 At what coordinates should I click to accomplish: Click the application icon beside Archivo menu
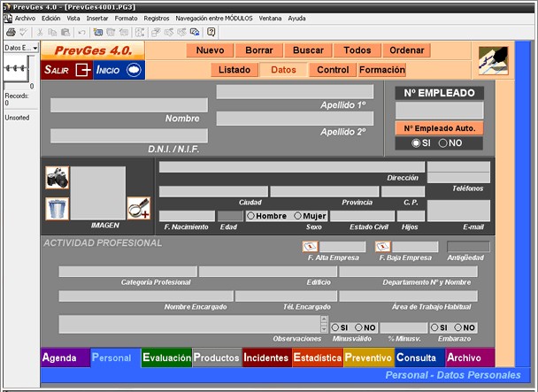pos(8,19)
